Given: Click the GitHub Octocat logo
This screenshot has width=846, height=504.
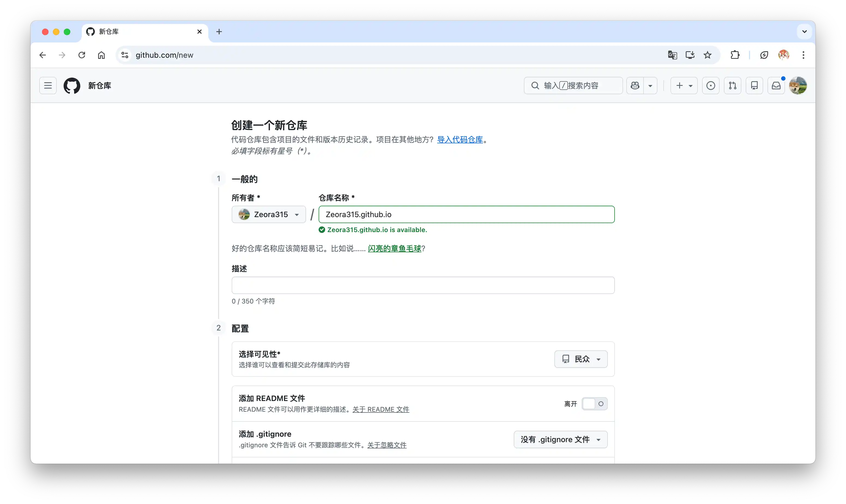Looking at the screenshot, I should [72, 86].
